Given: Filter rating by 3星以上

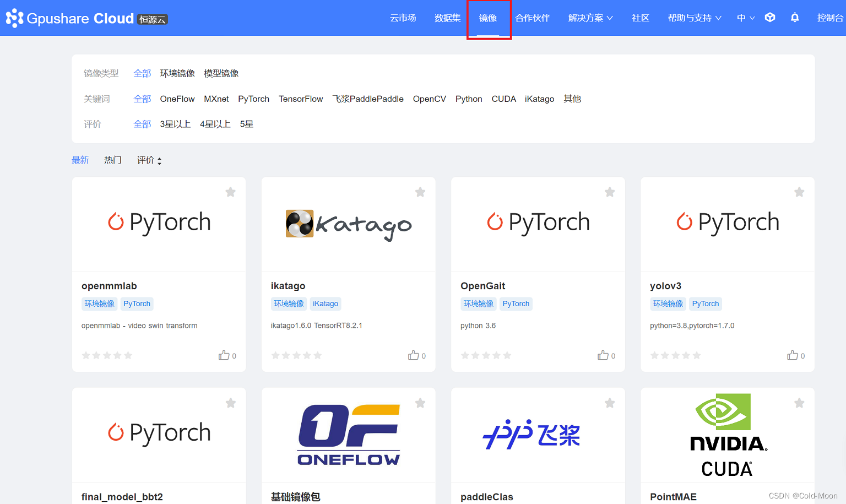Looking at the screenshot, I should click(175, 124).
